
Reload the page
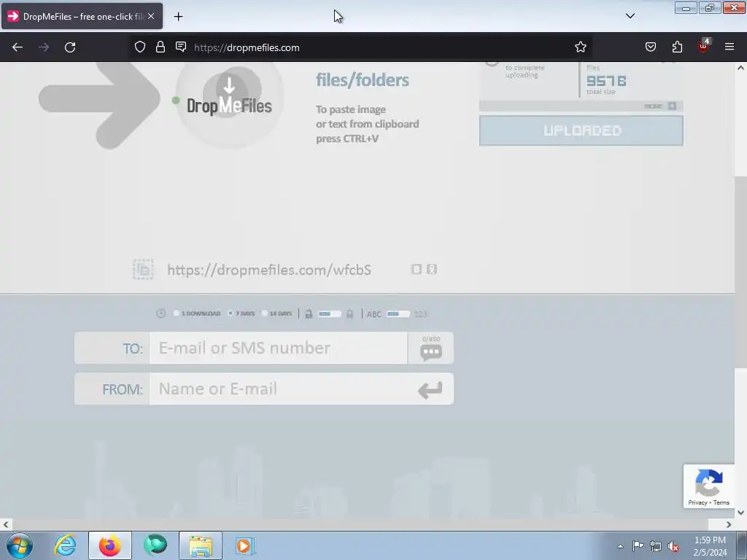pos(70,47)
